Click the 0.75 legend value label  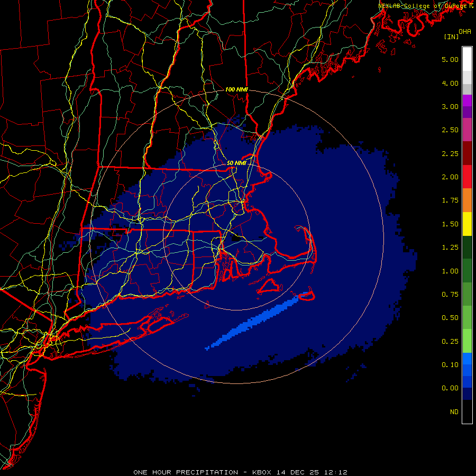point(450,295)
